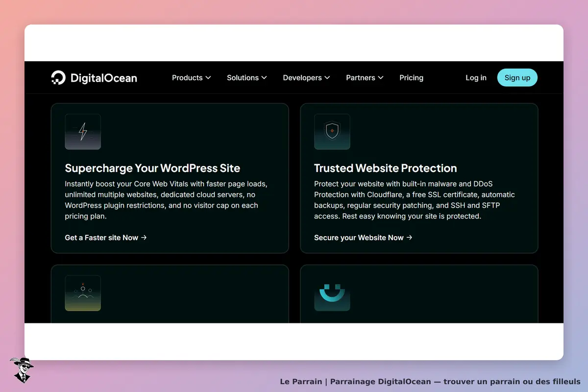Screen dimensions: 588x392
Task: Click the bell-shaped icon in the lower-left card
Action: coord(83,293)
